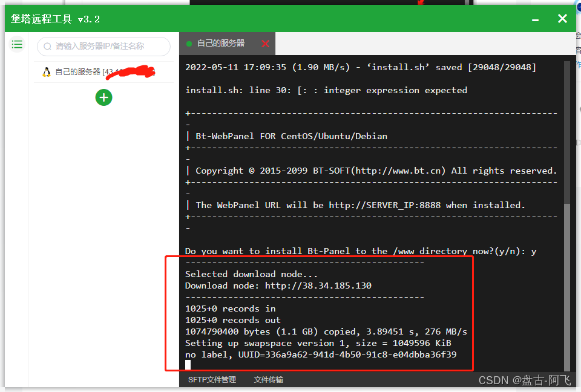The image size is (581, 392).
Task: Select 自己的服务器 entry in server list
Action: (103, 72)
